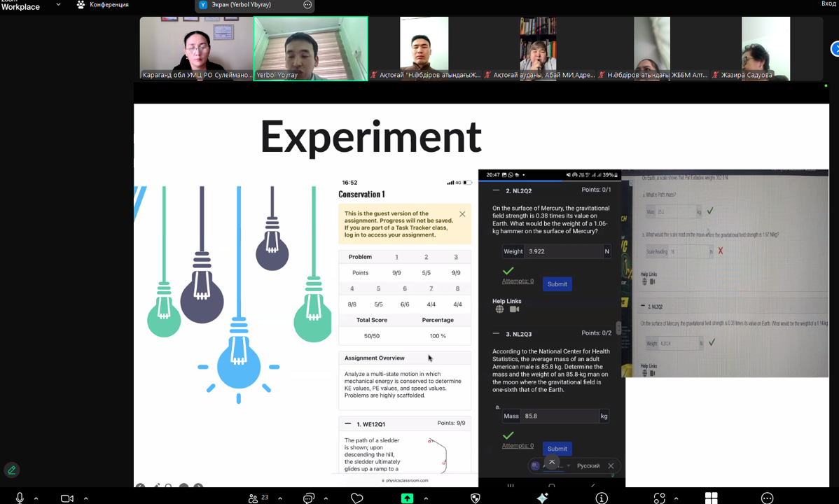Toggle the camera video button
The height and width of the screenshot is (504, 839).
pyautogui.click(x=67, y=498)
